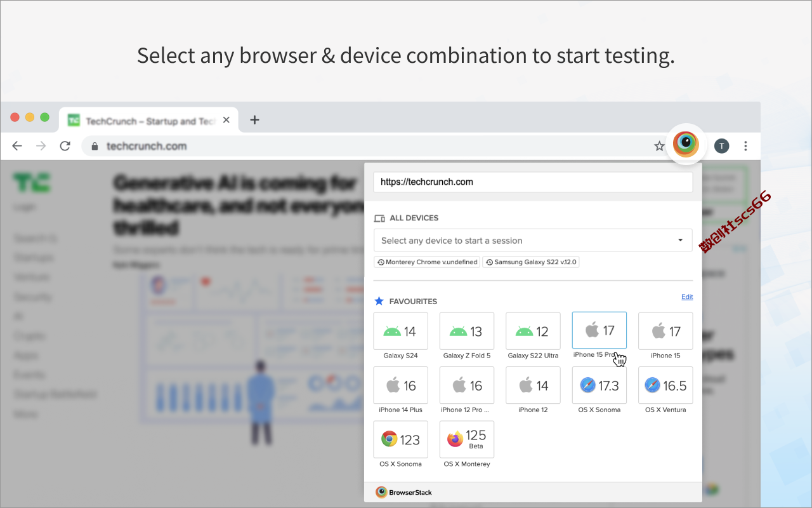The image size is (812, 508).
Task: Go back with the back arrow
Action: pos(17,146)
